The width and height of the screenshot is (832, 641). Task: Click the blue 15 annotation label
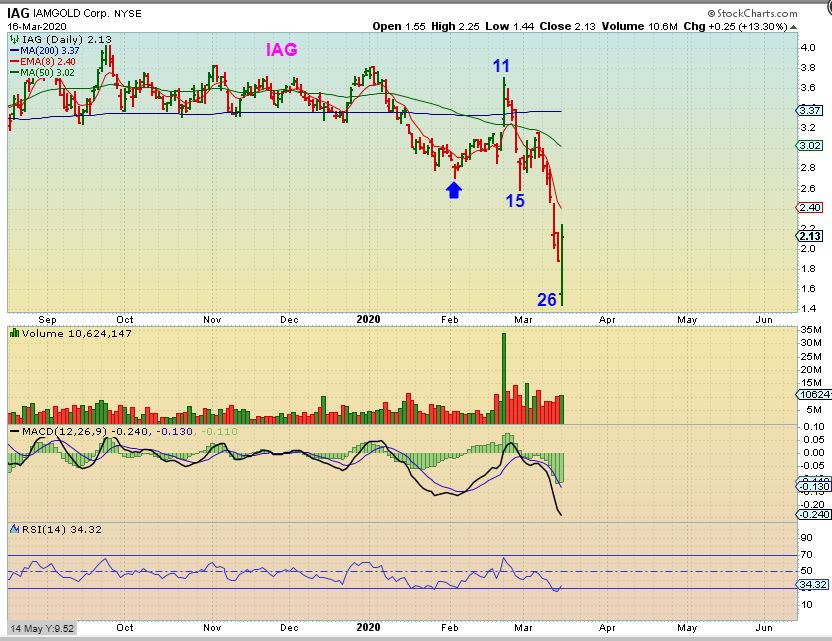click(515, 201)
